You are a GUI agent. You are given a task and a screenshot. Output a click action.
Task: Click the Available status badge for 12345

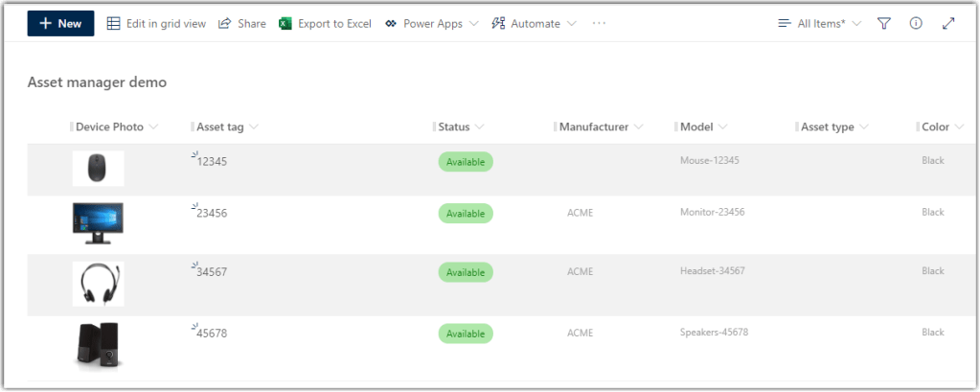point(466,162)
